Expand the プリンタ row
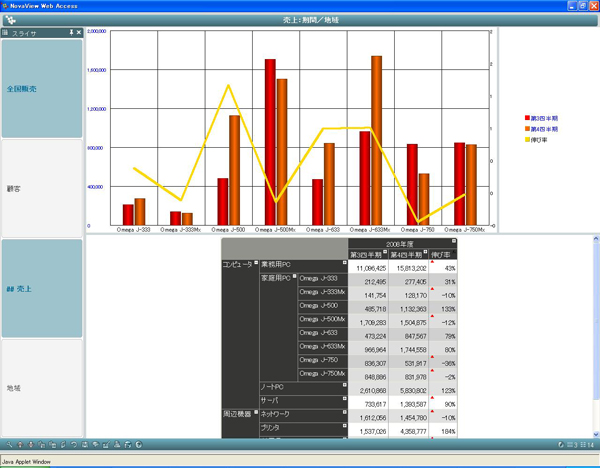The height and width of the screenshot is (468, 600). (345, 426)
